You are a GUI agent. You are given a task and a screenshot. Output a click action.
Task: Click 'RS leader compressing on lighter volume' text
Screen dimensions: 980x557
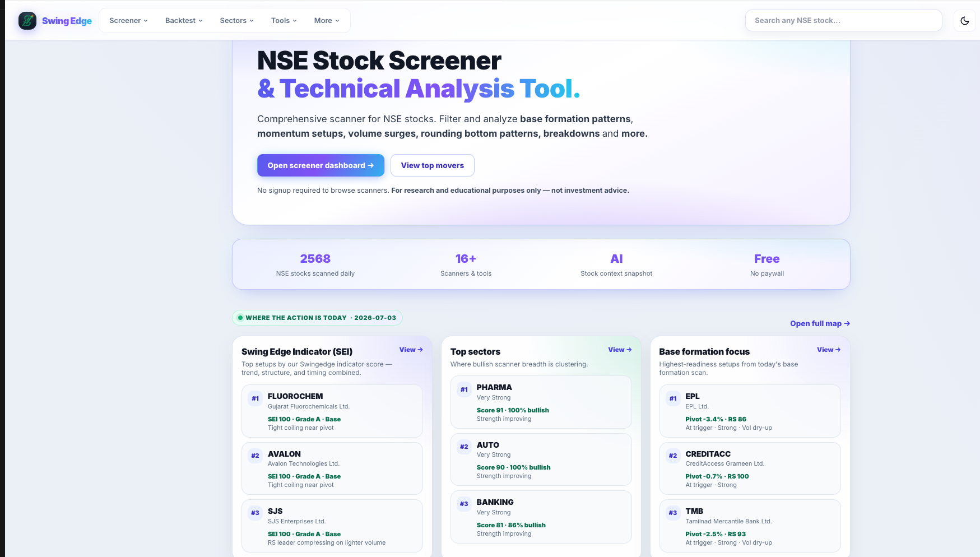pos(327,542)
